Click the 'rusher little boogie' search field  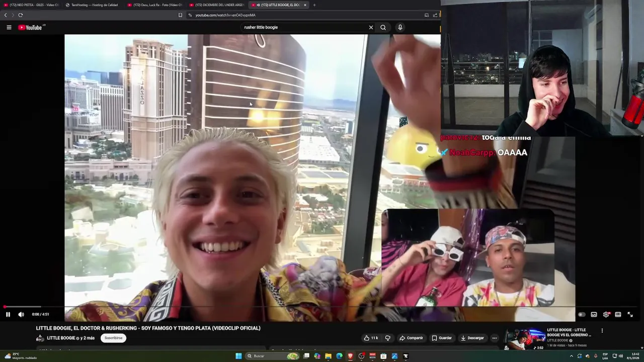click(304, 27)
